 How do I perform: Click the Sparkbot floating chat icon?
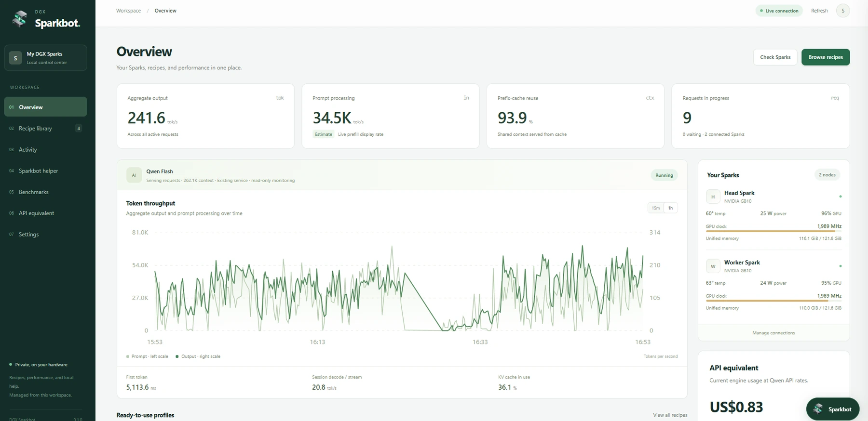click(x=818, y=409)
